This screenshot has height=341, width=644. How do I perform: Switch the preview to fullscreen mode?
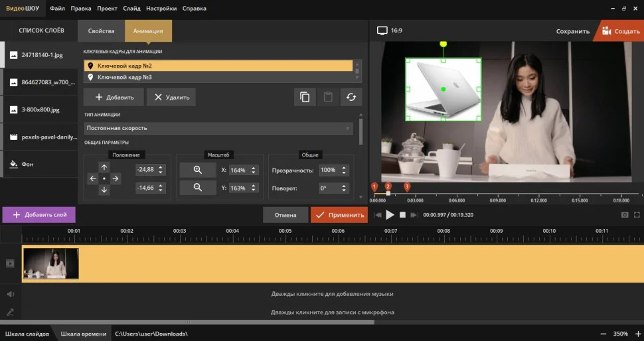click(x=637, y=215)
